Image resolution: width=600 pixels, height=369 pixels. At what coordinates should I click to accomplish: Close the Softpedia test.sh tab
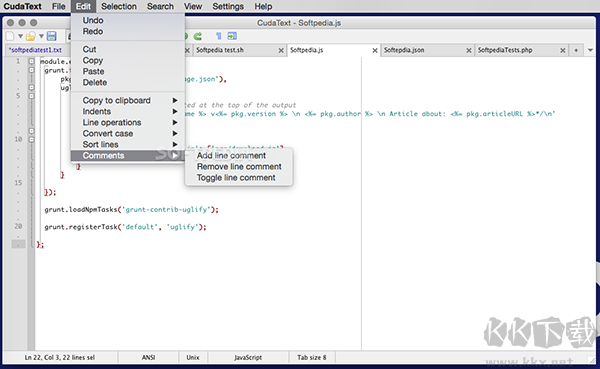tap(281, 50)
